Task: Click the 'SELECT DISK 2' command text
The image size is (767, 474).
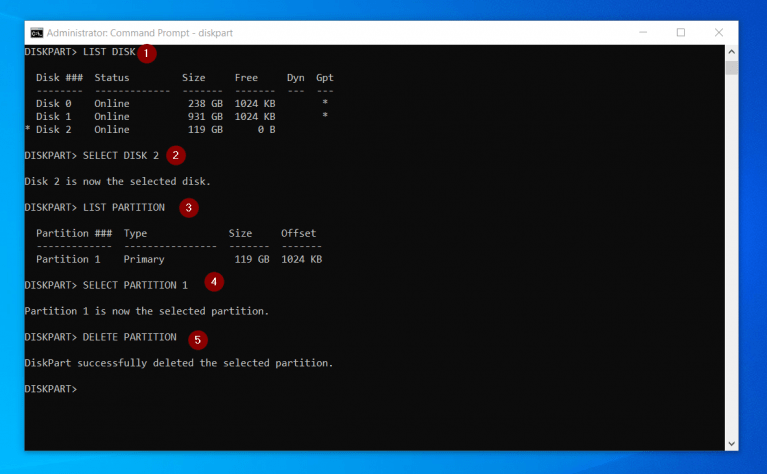Action: (x=121, y=156)
